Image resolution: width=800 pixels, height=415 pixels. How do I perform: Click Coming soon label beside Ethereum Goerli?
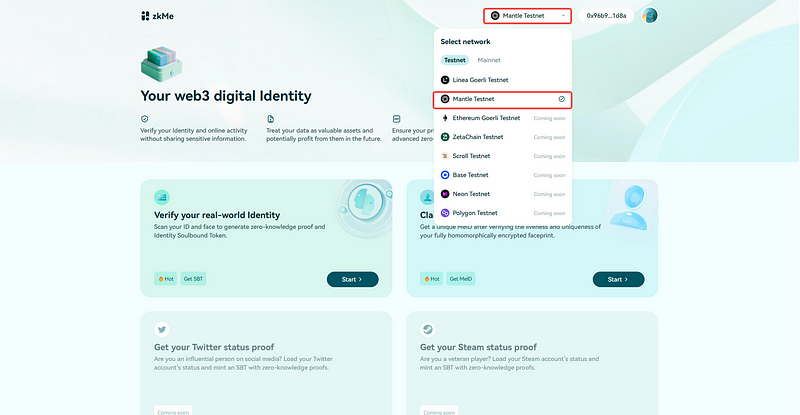[x=549, y=118]
